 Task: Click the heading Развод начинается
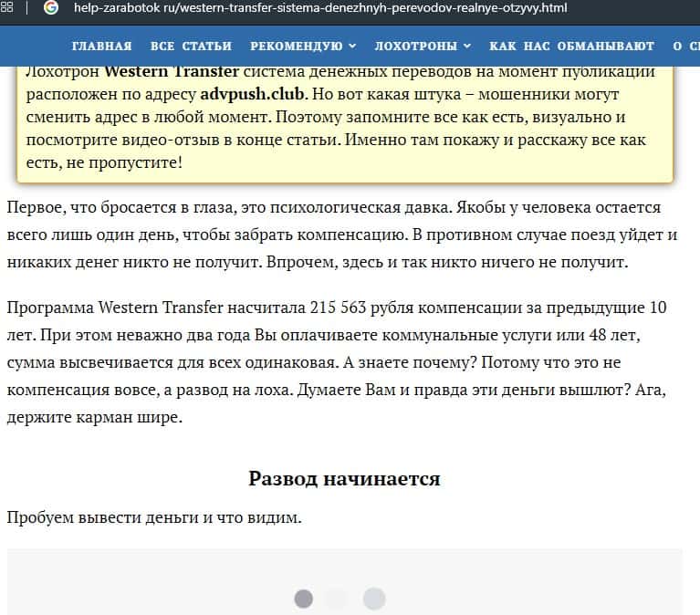coord(344,478)
